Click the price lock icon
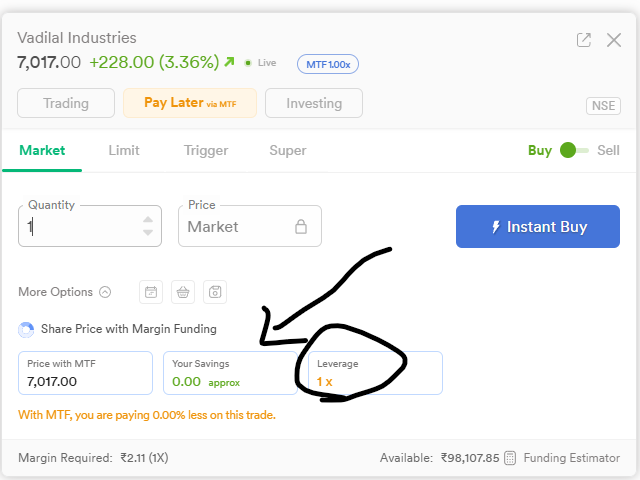Viewport: 640px width, 480px height. coord(301,227)
